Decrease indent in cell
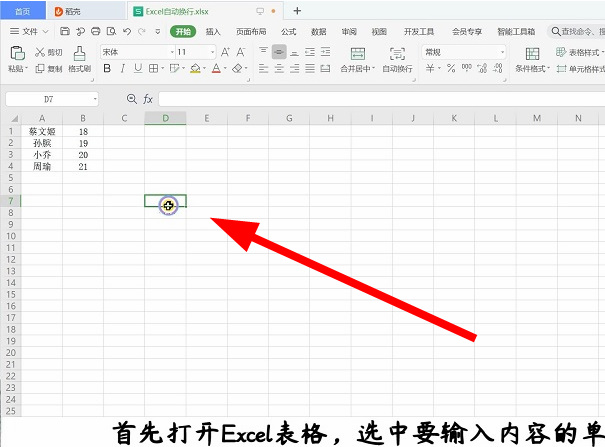This screenshot has height=447, width=605. (x=310, y=52)
